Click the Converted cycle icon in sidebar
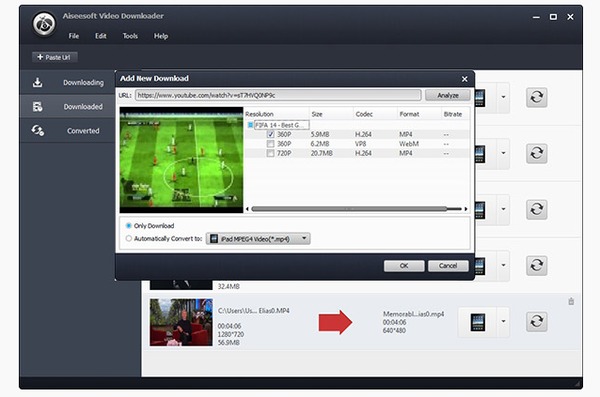The image size is (600, 397). tap(38, 131)
